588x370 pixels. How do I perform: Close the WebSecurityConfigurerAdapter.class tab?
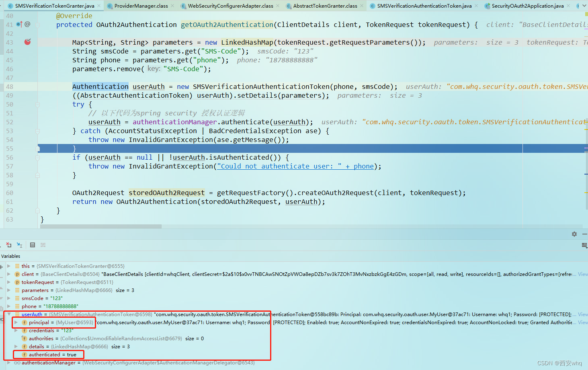[x=278, y=6]
